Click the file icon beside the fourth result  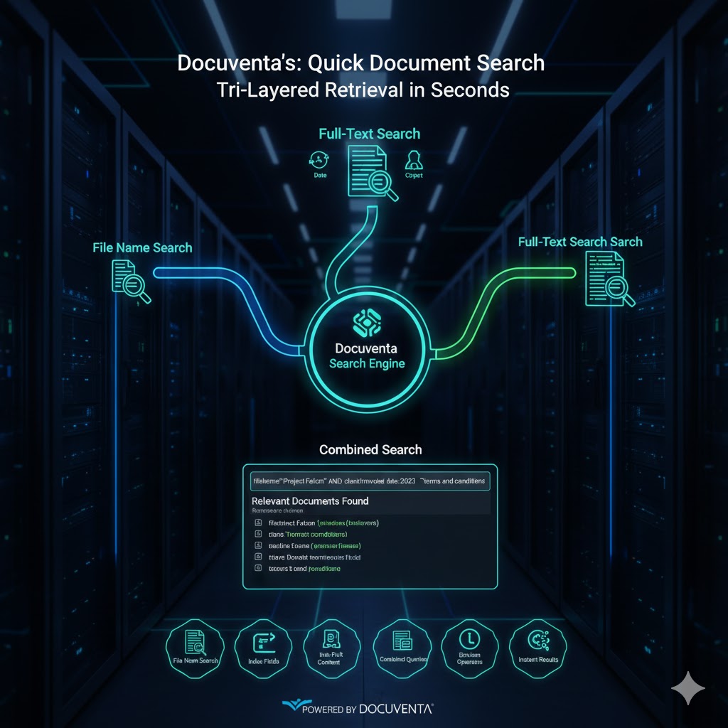[257, 558]
